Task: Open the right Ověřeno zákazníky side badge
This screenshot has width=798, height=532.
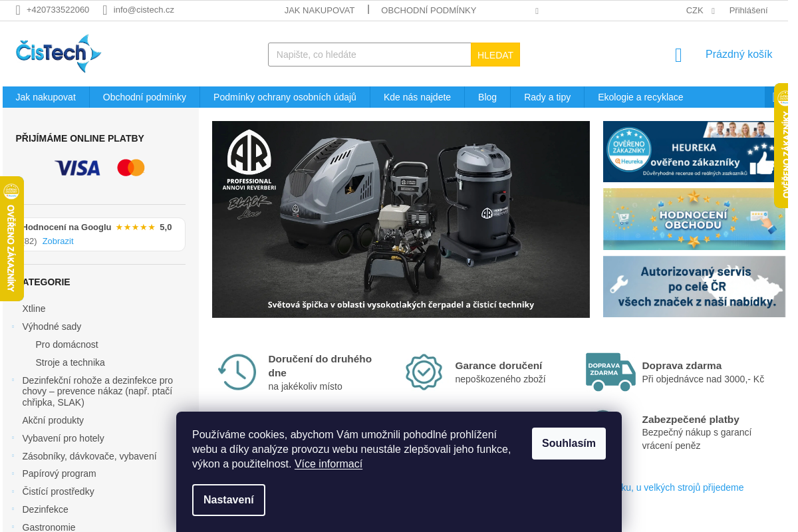Action: [781, 146]
